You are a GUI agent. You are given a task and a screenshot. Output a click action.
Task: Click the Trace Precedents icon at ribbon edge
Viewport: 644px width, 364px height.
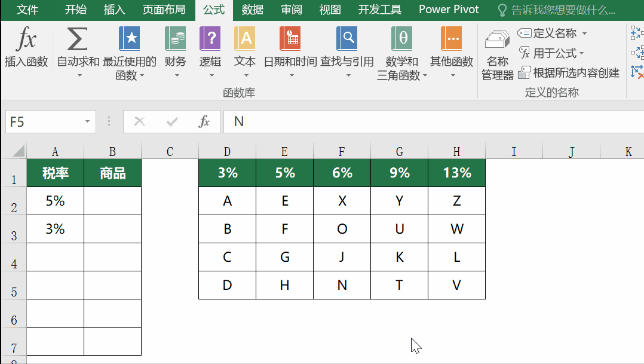tap(637, 33)
